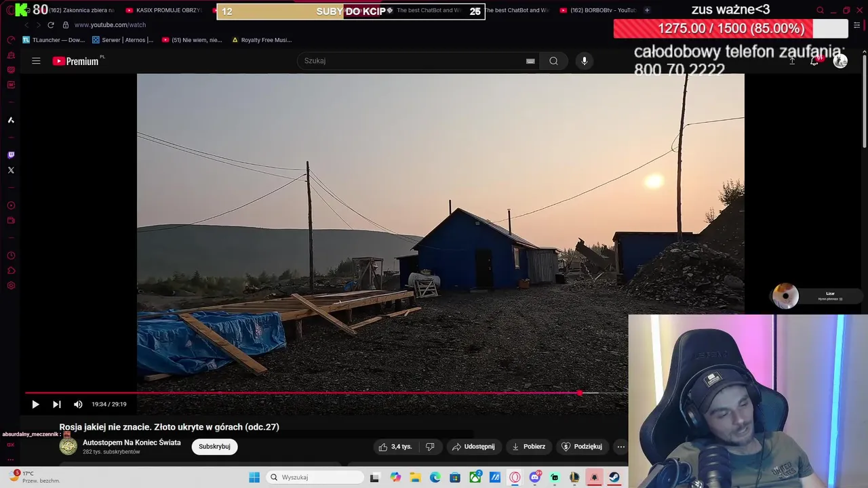The image size is (868, 488).
Task: Go back to previous page
Action: click(26, 25)
